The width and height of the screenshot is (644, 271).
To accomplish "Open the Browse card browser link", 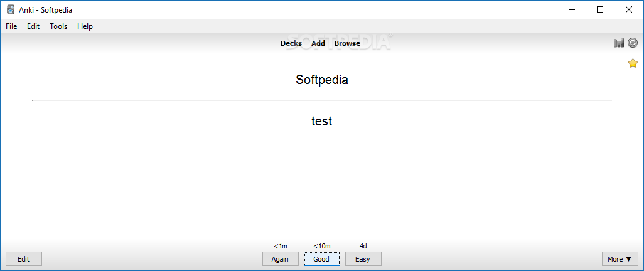I will pos(347,43).
